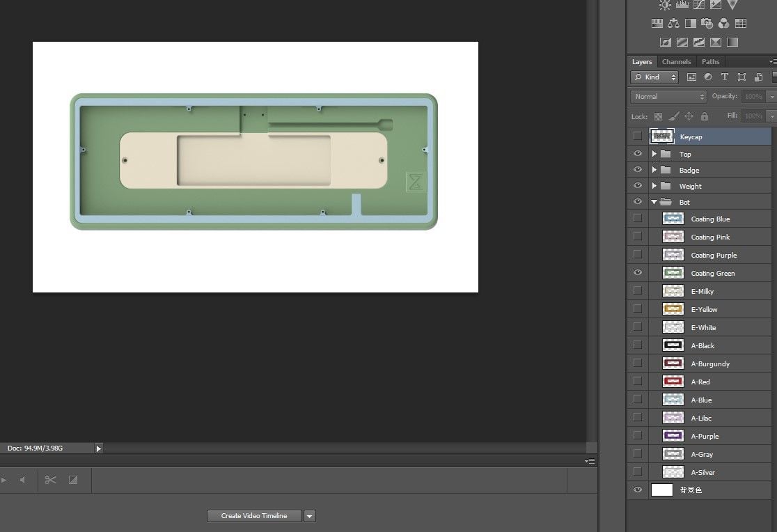Filter layers by pixel layers
This screenshot has width=777, height=532.
(691, 77)
